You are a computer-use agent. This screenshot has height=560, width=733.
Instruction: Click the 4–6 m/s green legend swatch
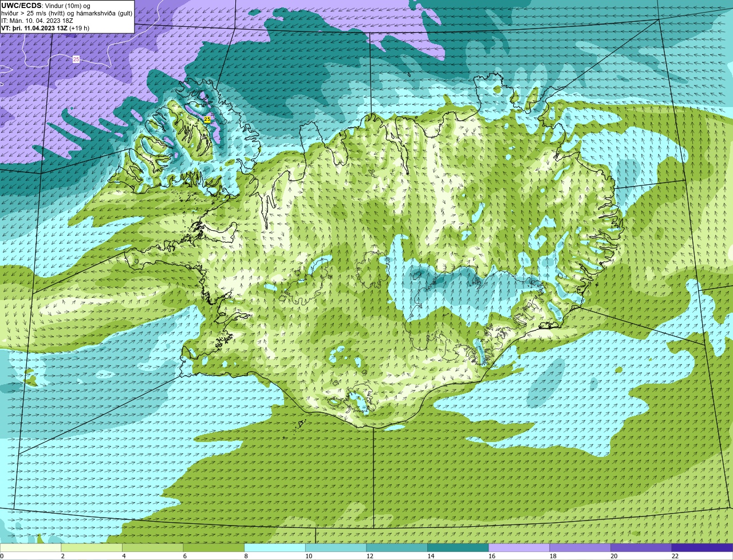(153, 548)
